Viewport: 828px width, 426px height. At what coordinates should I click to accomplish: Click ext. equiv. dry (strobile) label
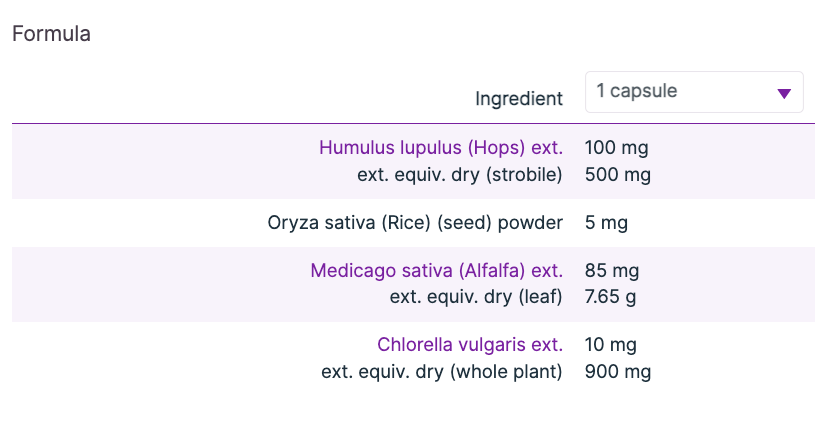coord(460,175)
